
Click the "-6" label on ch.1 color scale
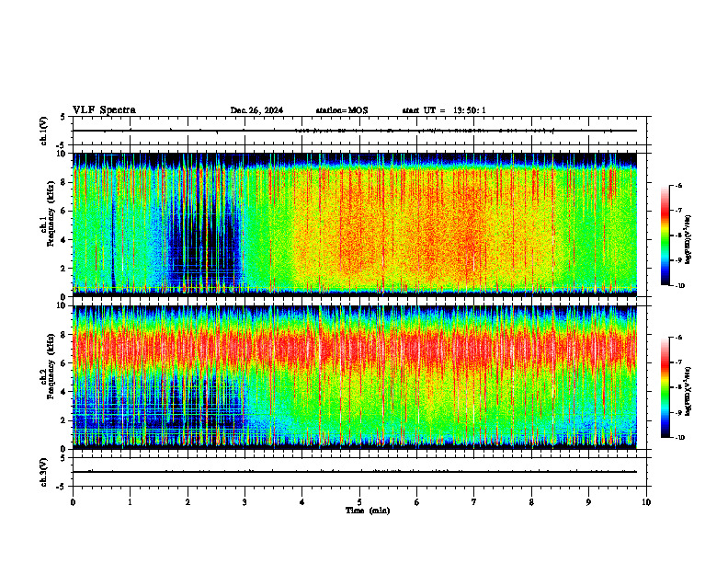(x=678, y=185)
